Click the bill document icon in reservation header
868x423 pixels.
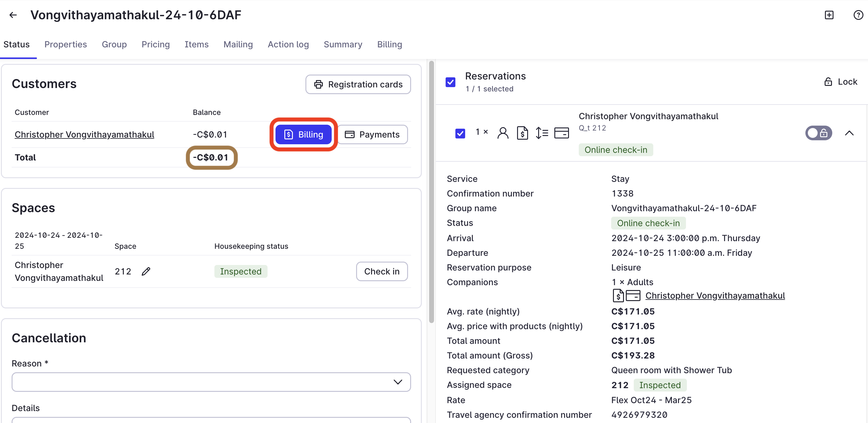click(x=522, y=133)
